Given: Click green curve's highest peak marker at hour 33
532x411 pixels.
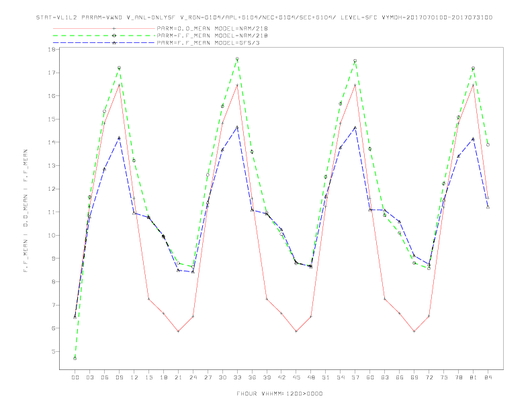Looking at the screenshot, I should point(237,59).
